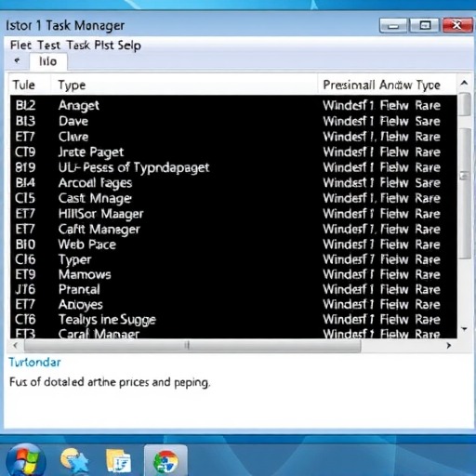The image size is (476, 476).
Task: Open the Flet menu
Action: tap(20, 46)
